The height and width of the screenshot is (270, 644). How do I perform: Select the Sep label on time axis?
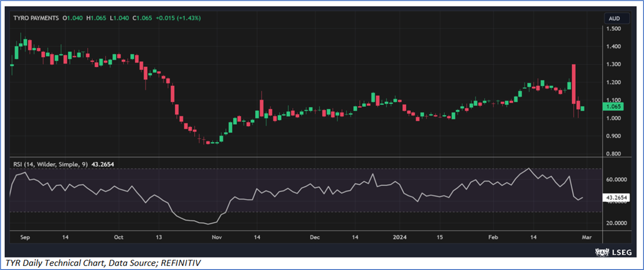click(x=25, y=237)
